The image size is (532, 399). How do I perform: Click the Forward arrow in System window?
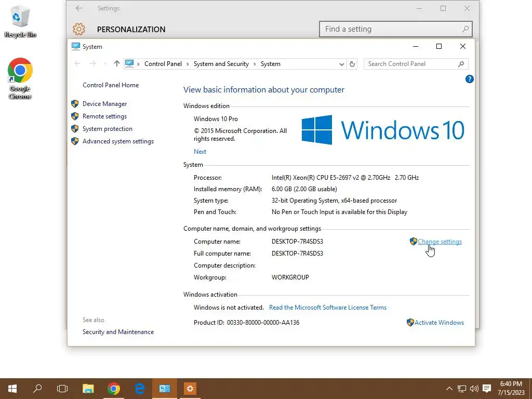pos(92,64)
